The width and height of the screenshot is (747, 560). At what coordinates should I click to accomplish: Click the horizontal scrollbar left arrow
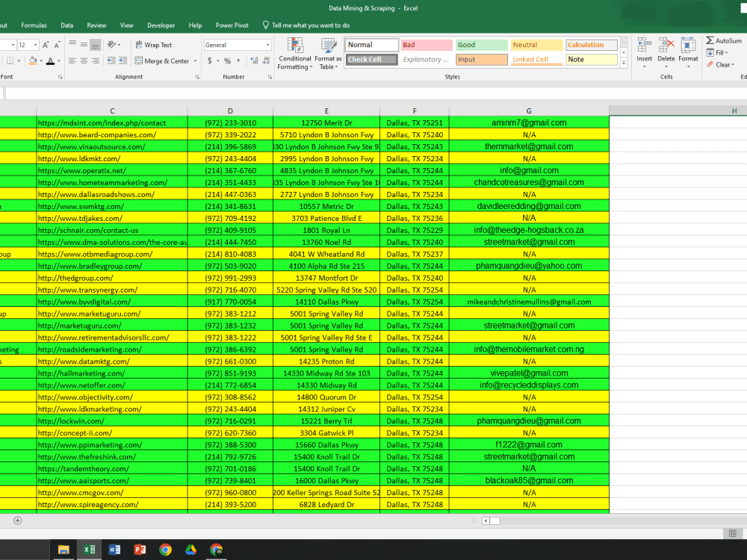coord(486,520)
